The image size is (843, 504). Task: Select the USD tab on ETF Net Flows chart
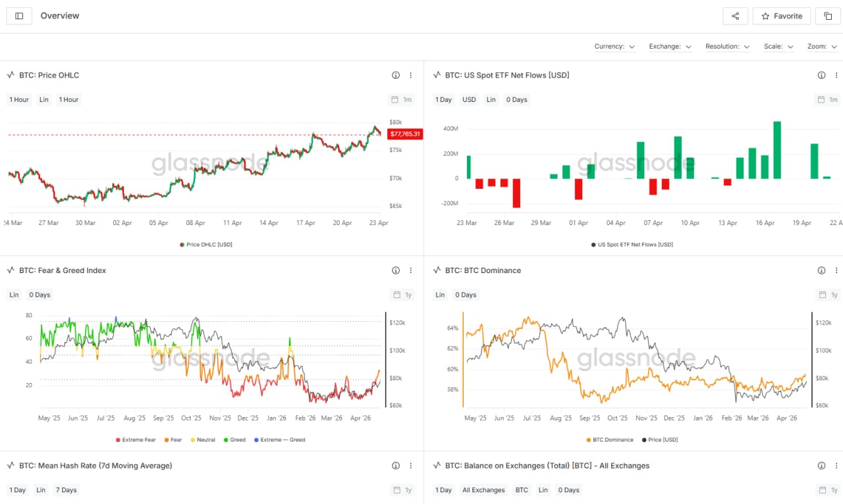(x=469, y=99)
